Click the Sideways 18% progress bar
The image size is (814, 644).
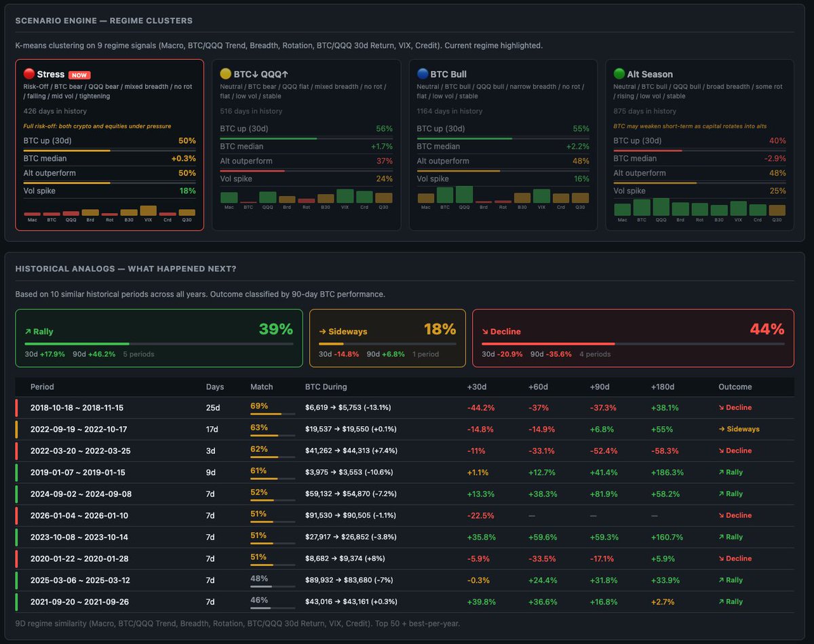tap(387, 344)
